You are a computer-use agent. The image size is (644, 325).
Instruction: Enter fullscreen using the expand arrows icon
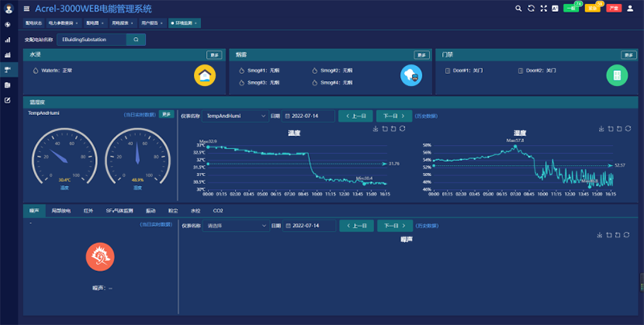(x=543, y=8)
